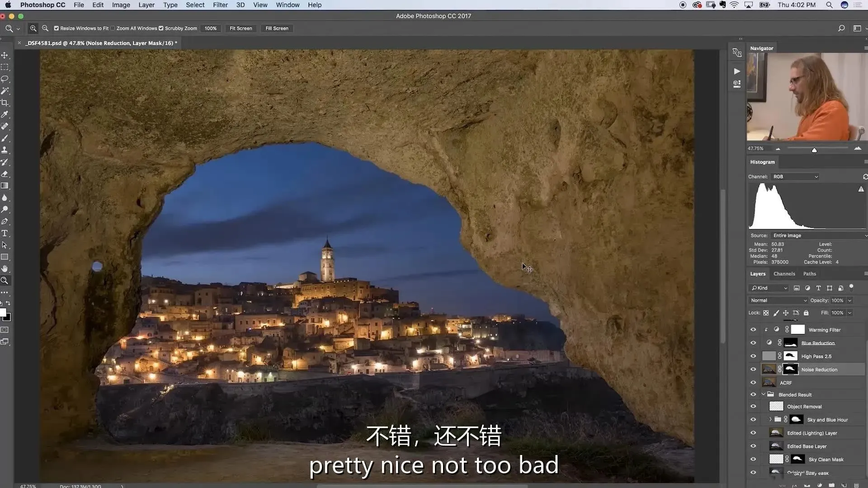Select the Gradient tool
This screenshot has height=488, width=868.
click(x=5, y=186)
